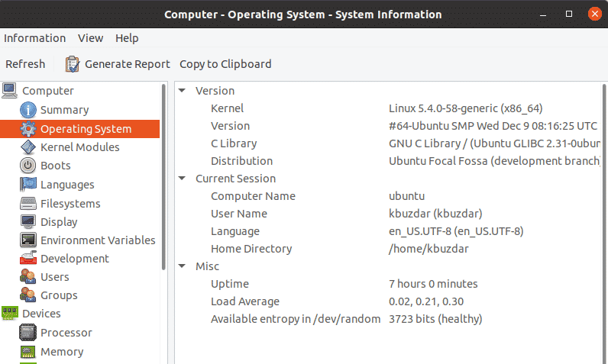Click the details pane vertical scrollbar

tap(604, 224)
